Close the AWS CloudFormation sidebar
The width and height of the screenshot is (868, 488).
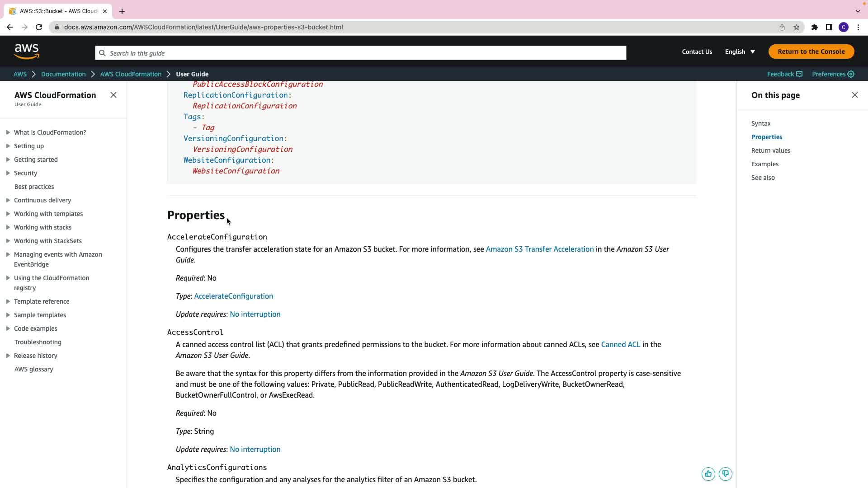pos(113,95)
